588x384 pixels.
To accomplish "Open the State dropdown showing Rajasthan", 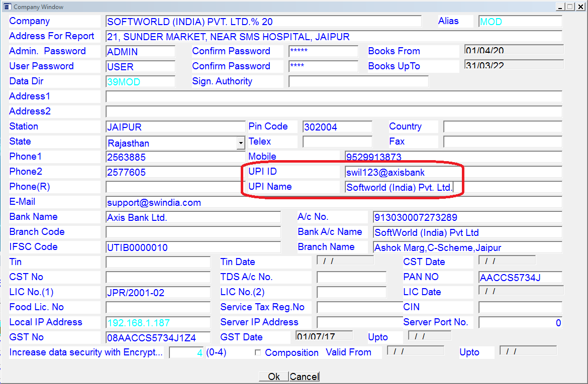I will [241, 143].
